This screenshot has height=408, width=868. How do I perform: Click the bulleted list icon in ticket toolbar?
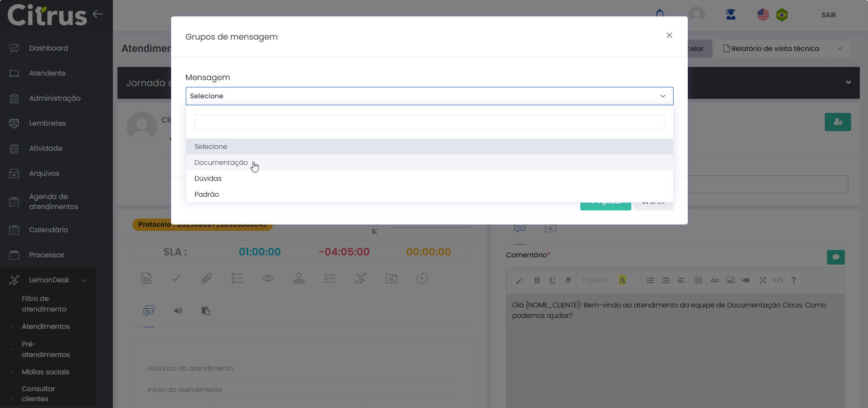point(237,278)
